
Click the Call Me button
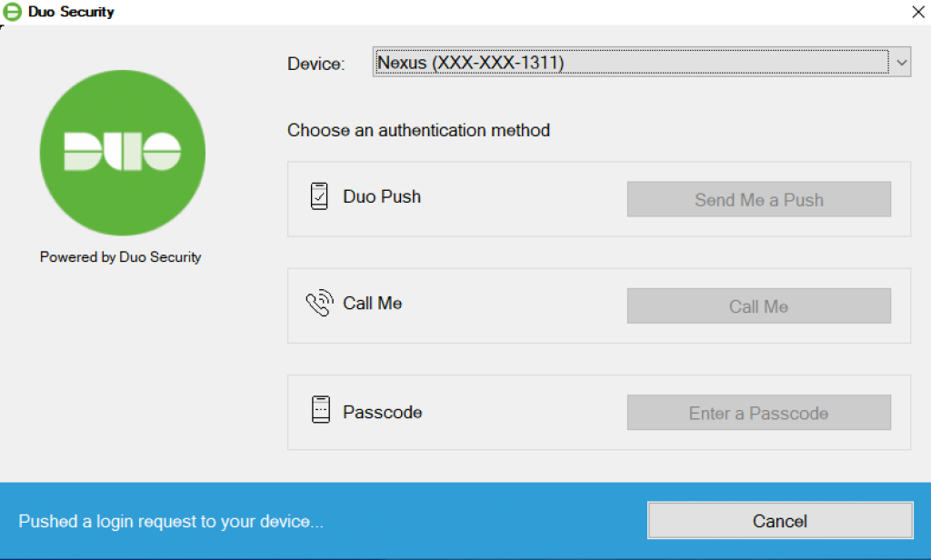click(758, 305)
